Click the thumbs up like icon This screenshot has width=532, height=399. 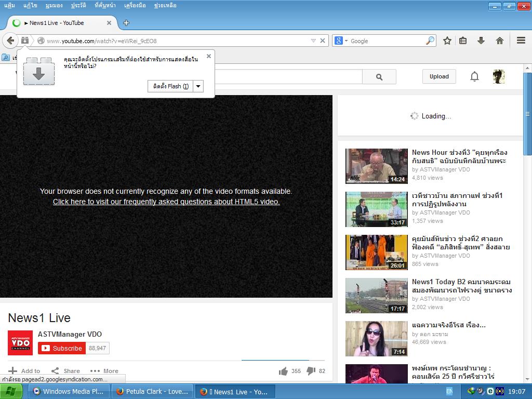[x=283, y=371]
